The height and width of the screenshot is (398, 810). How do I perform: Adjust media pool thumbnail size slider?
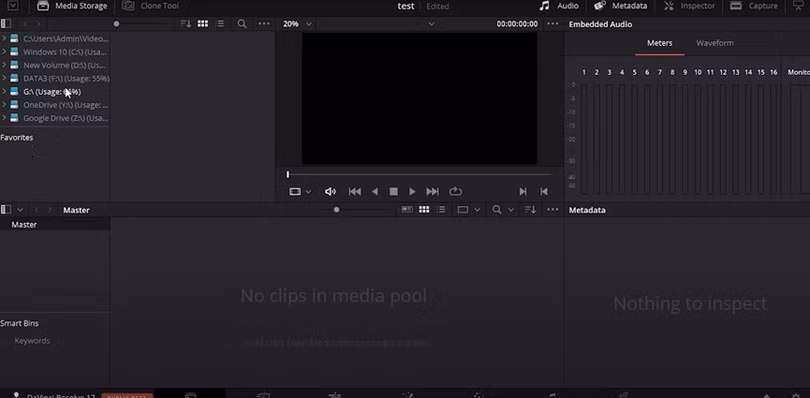pos(336,210)
